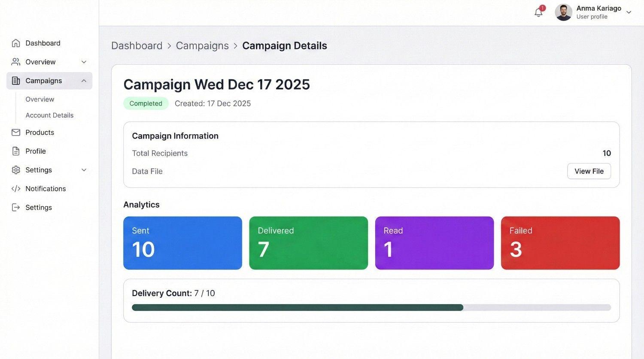Open Campaigns via the document icon
The width and height of the screenshot is (644, 359).
(16, 81)
